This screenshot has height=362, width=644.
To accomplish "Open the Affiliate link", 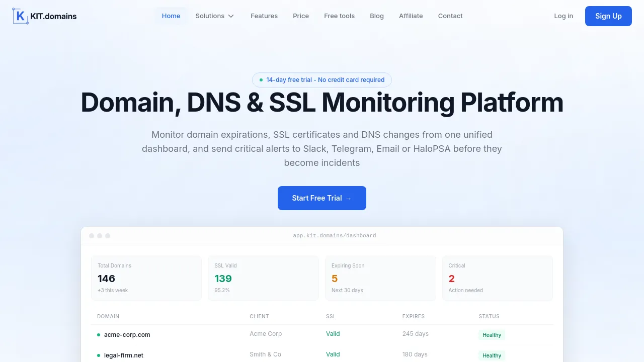I will point(411,16).
